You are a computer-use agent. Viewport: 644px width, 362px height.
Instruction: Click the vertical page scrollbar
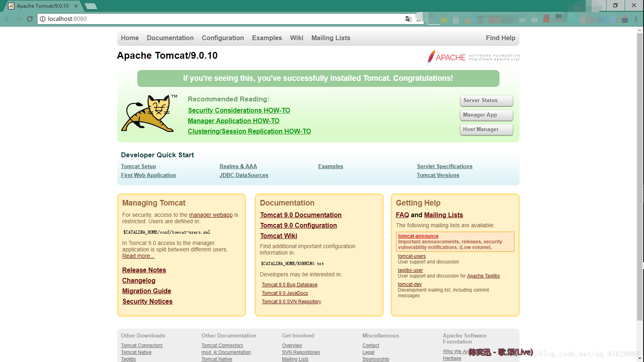(x=640, y=177)
